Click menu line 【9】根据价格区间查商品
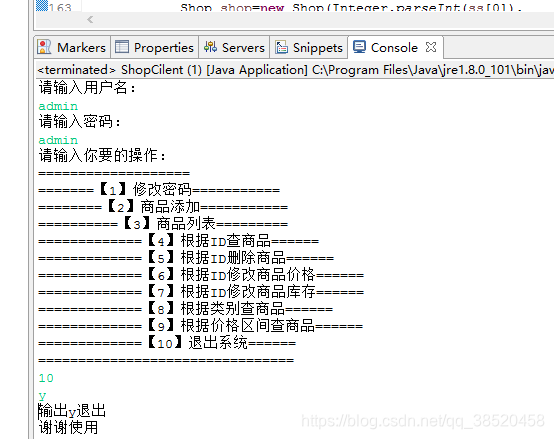The width and height of the screenshot is (554, 439). click(201, 326)
